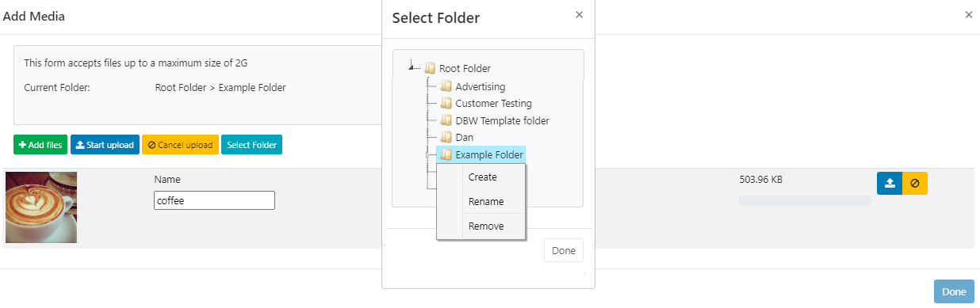Select Root Folder in tree
The image size is (980, 308).
point(465,69)
